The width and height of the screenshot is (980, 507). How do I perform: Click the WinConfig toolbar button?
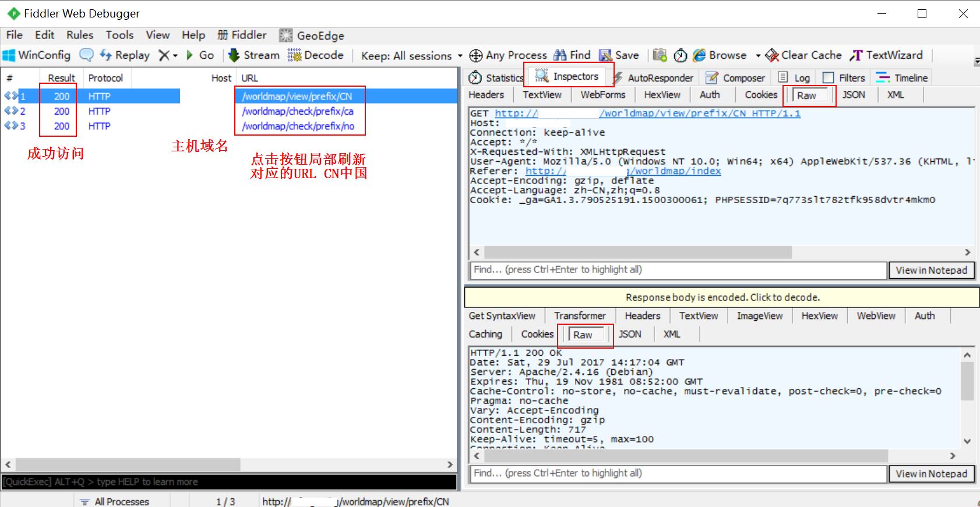pos(37,55)
